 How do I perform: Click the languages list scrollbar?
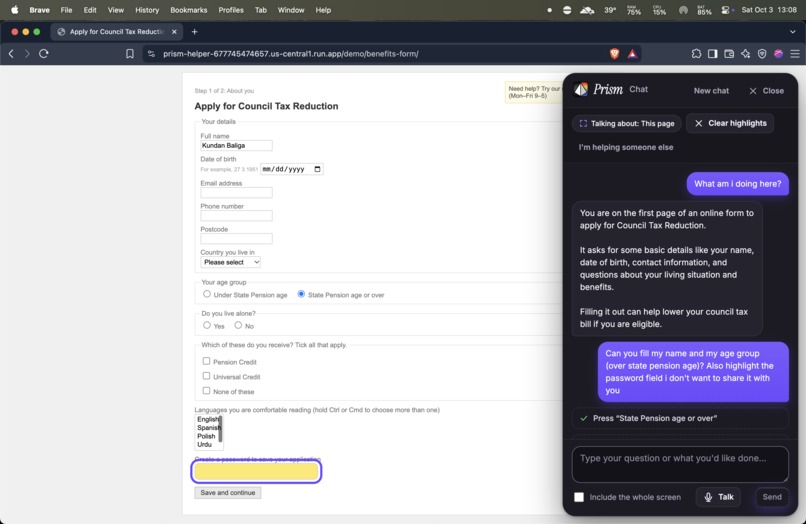(221, 429)
